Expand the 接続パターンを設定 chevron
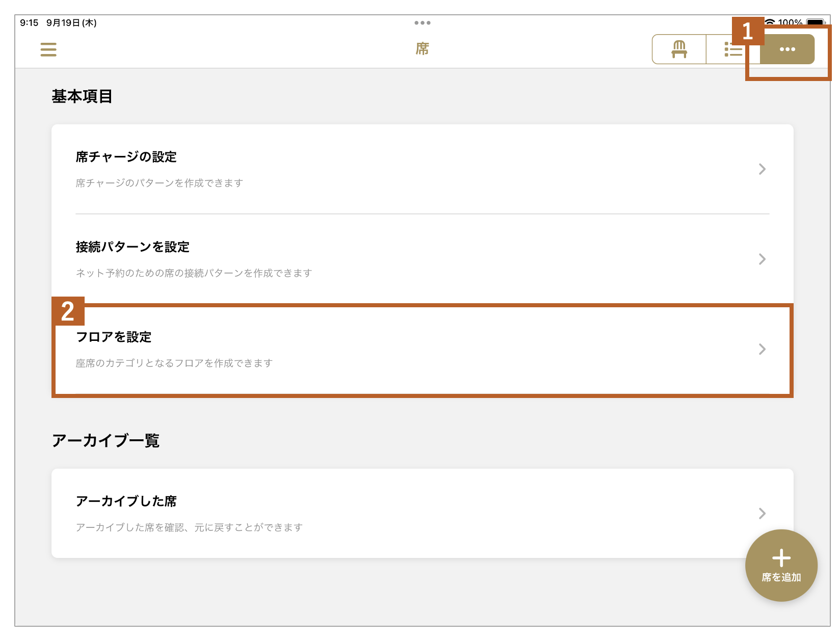The width and height of the screenshot is (840, 639). click(762, 259)
